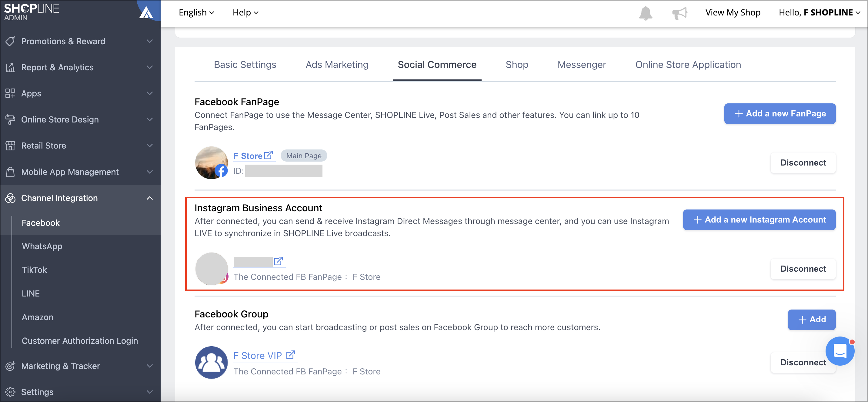Open F Store VIP external link icon
Screen dimensions: 868x402
(290, 355)
